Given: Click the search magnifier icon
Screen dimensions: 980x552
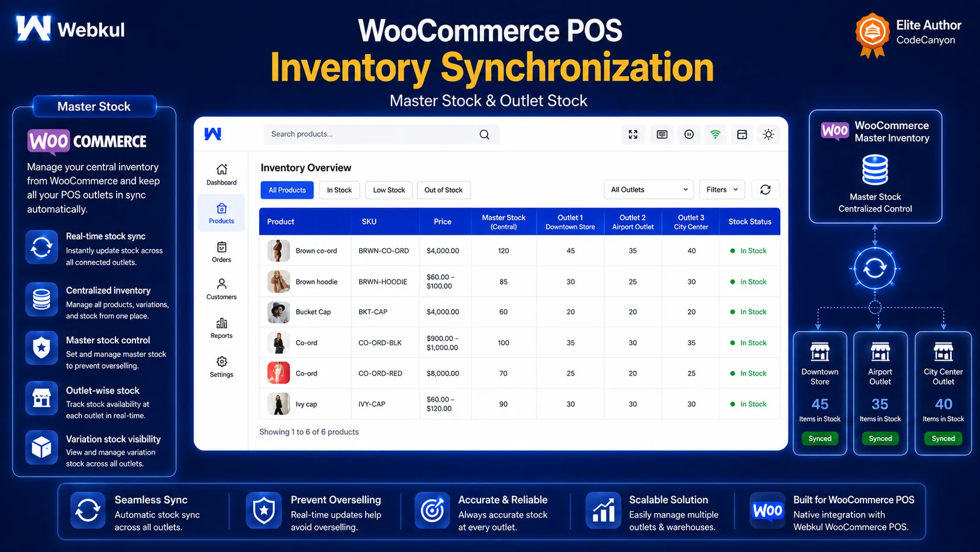Looking at the screenshot, I should point(484,134).
